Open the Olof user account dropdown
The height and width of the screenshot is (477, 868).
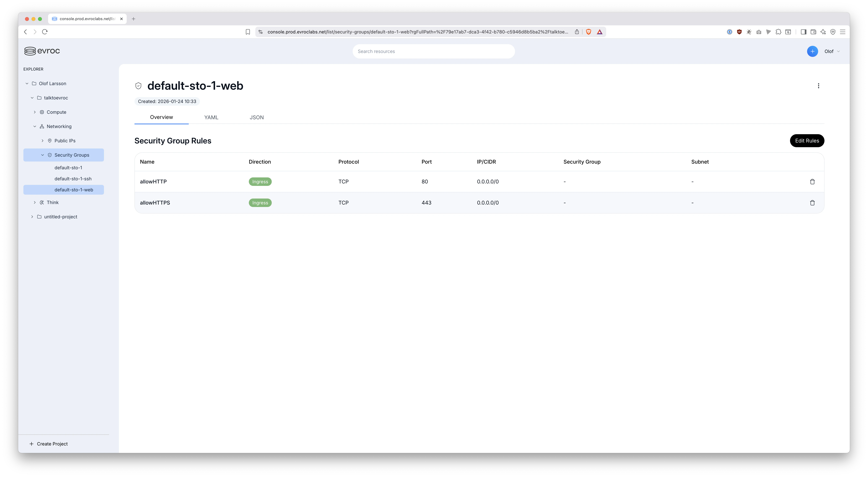832,51
